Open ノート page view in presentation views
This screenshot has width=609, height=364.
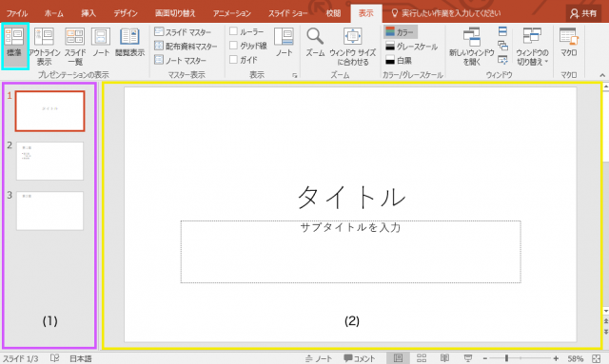click(101, 43)
